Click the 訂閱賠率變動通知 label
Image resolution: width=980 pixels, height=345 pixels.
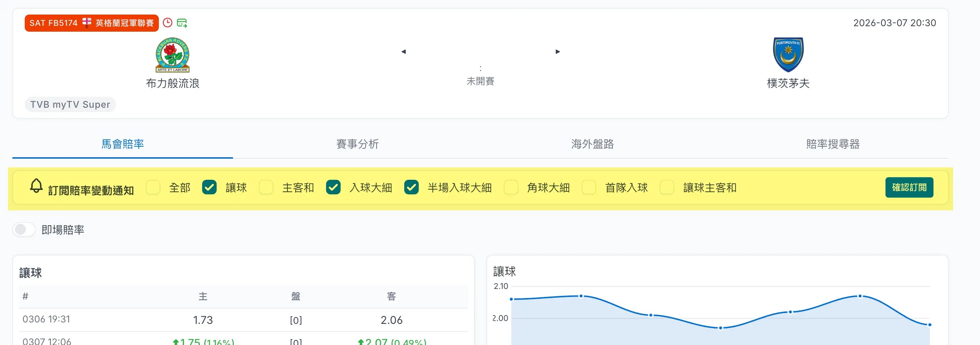[91, 190]
